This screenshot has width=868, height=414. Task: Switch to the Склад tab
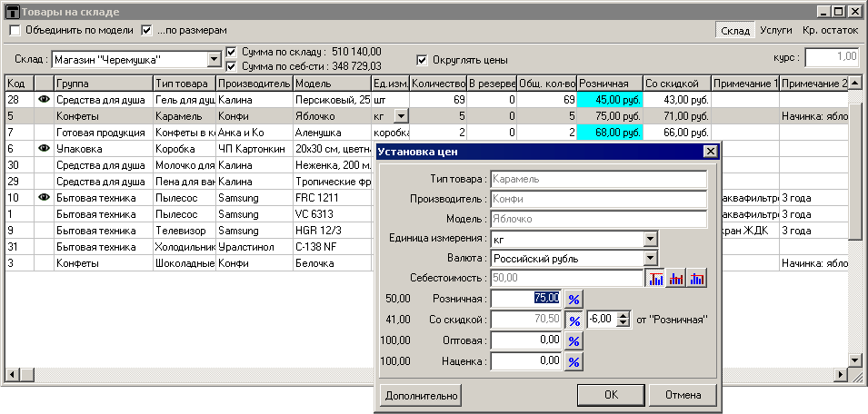[x=735, y=31]
